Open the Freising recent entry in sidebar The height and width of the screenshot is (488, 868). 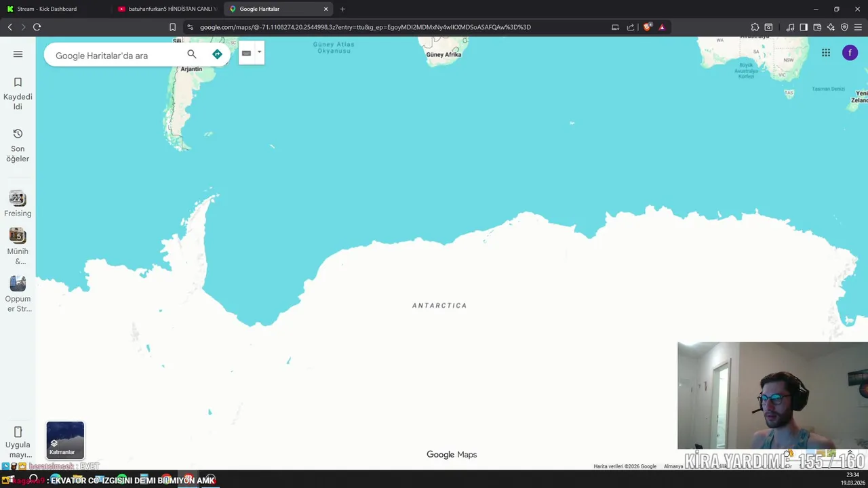click(18, 204)
